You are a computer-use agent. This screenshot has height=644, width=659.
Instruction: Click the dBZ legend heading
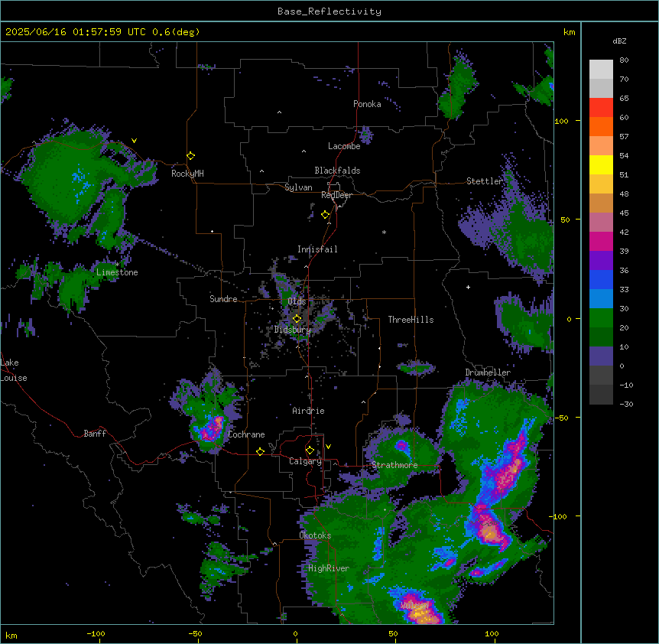tap(619, 41)
